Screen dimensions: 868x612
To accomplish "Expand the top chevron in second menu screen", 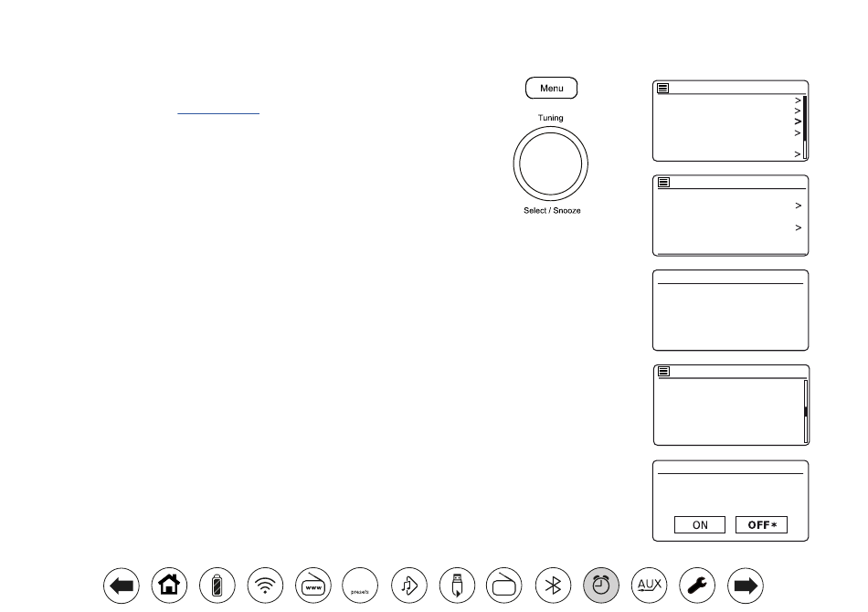I will 799,206.
